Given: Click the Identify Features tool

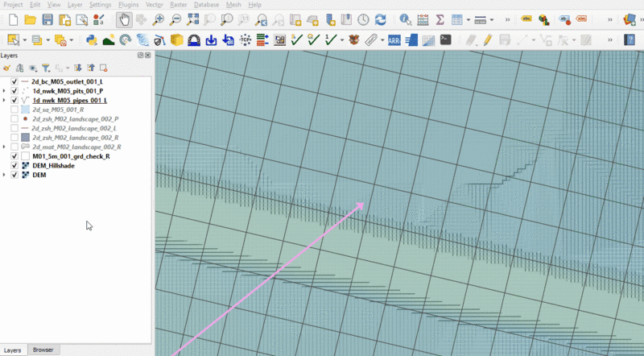Looking at the screenshot, I should click(x=404, y=19).
